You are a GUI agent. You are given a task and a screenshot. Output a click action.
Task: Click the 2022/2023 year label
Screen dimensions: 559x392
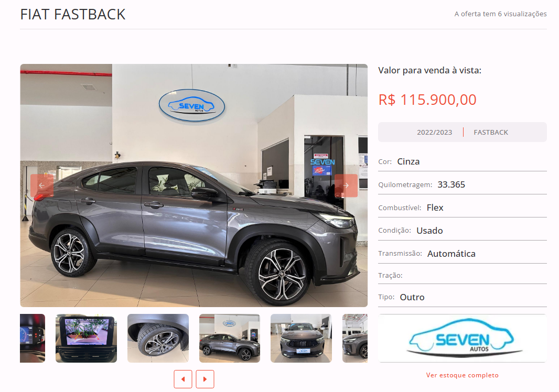pyautogui.click(x=434, y=132)
